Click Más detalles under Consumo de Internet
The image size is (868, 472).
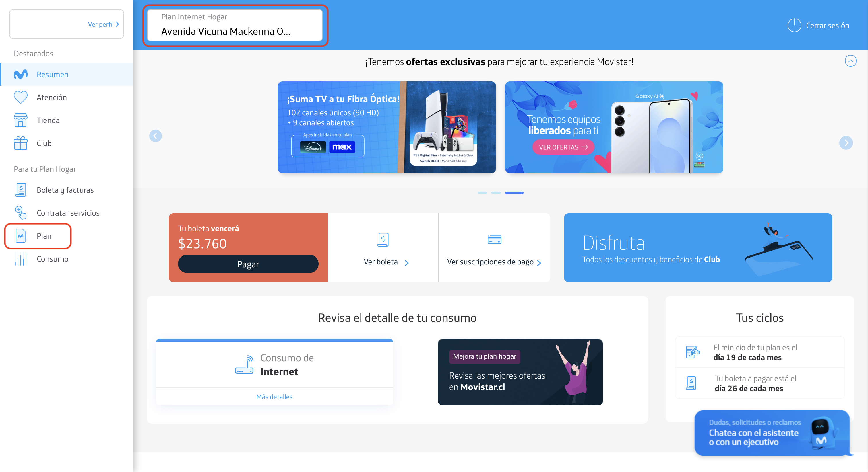274,397
